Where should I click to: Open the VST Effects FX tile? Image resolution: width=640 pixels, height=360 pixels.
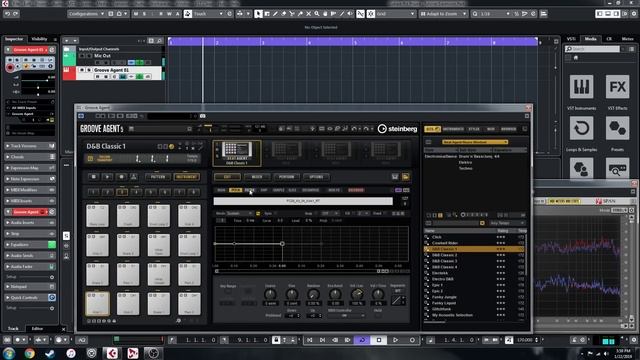pyautogui.click(x=617, y=87)
